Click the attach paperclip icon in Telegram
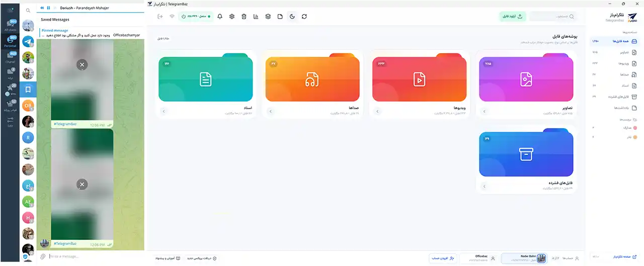Image resolution: width=644 pixels, height=266 pixels. pyautogui.click(x=44, y=257)
